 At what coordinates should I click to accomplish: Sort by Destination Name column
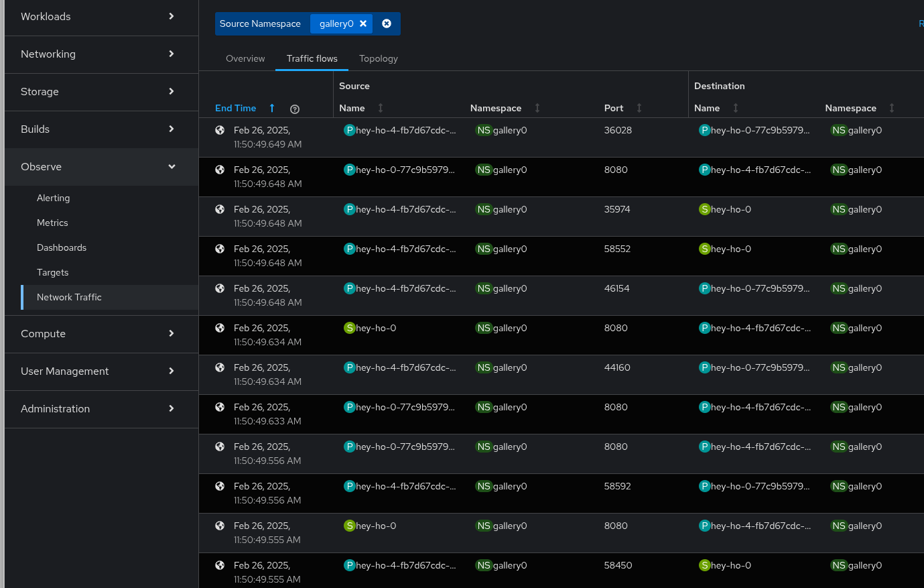pos(735,108)
